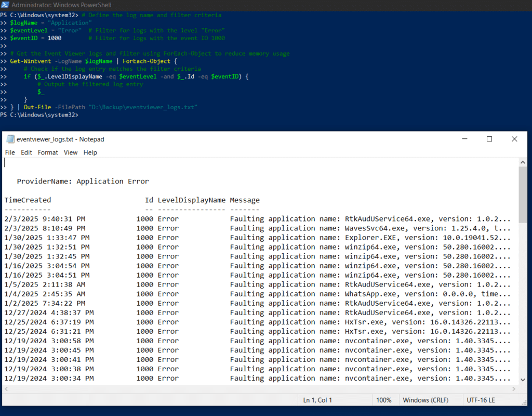Screen dimensions: 532x416
Task: Open the Notepad Edit menu
Action: tap(26, 152)
